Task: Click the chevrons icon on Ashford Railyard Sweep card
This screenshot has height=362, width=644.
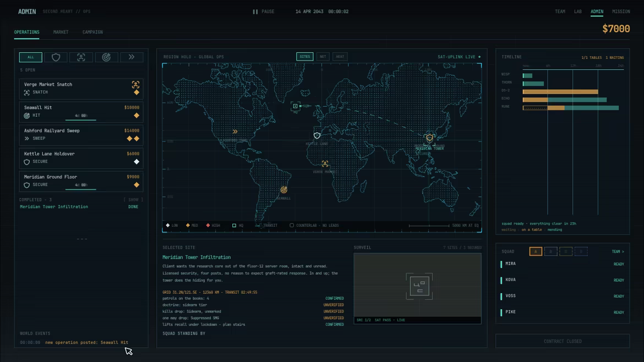Action: pos(27,139)
